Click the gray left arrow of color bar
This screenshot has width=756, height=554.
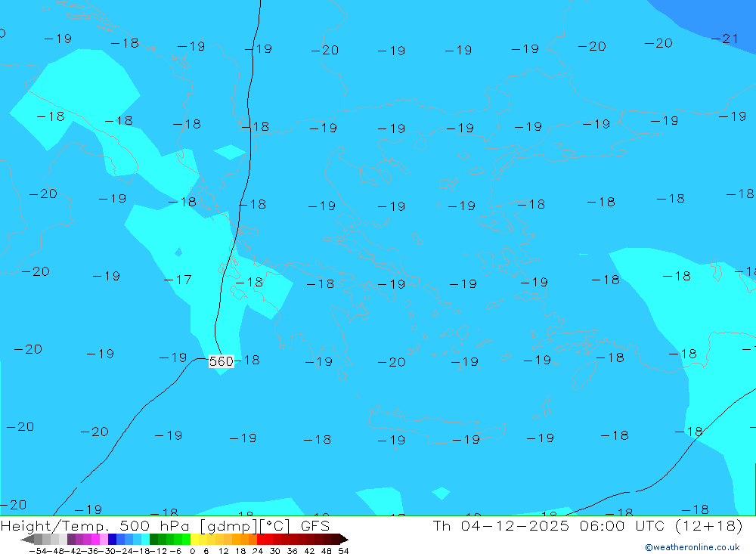(27, 540)
